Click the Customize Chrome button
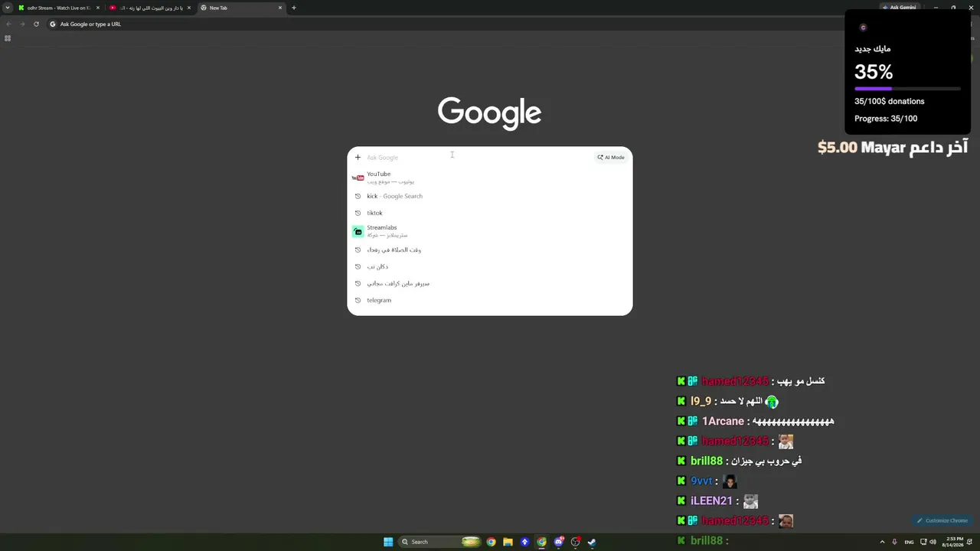The width and height of the screenshot is (980, 551). pyautogui.click(x=942, y=520)
